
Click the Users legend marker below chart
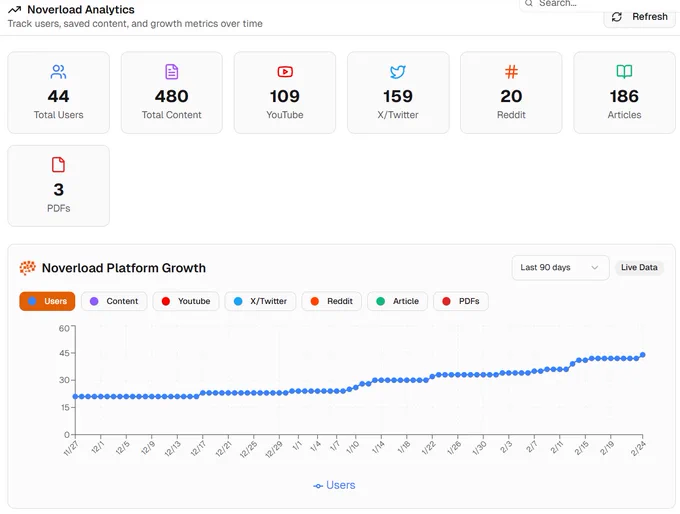click(318, 486)
